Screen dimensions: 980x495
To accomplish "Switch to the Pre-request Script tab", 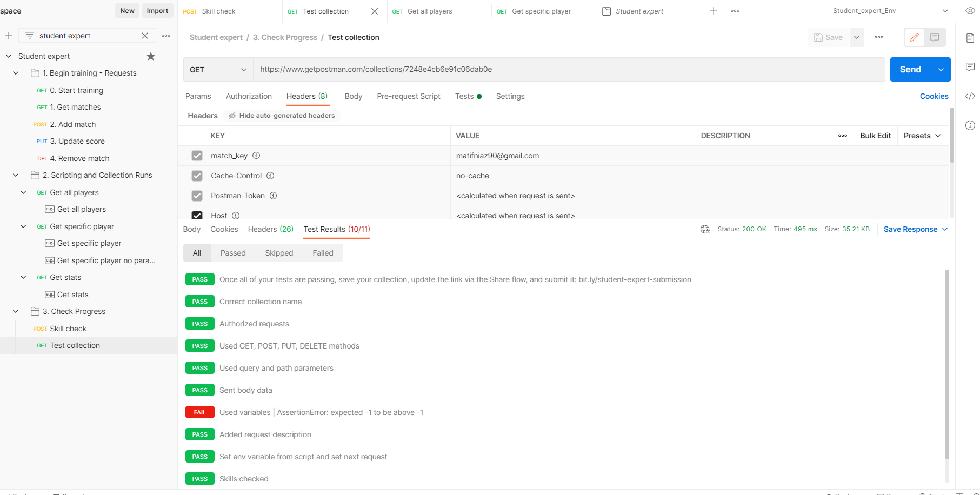I will 409,96.
